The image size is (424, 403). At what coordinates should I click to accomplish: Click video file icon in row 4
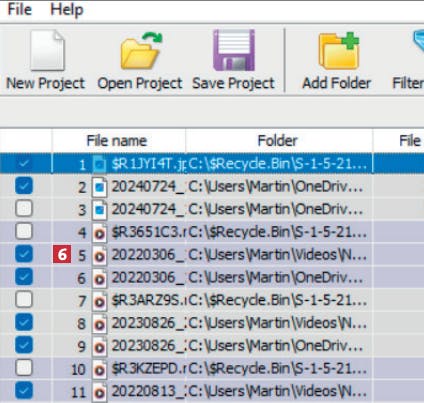(x=100, y=233)
